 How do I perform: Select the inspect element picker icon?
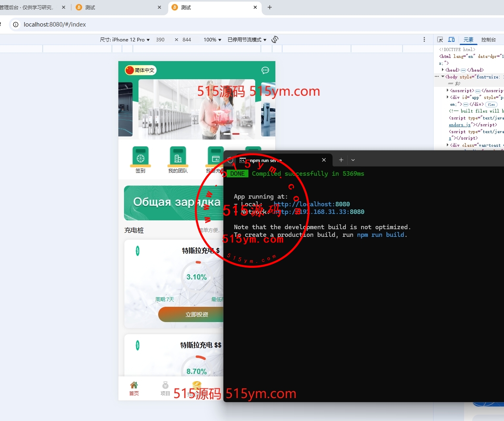click(440, 39)
